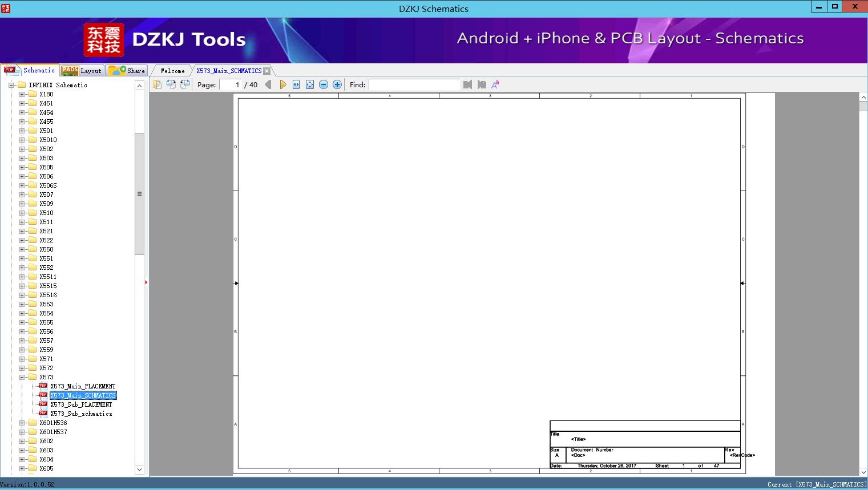Screen dimensions: 868x490
Task: Click the find previous icon
Action: click(468, 84)
